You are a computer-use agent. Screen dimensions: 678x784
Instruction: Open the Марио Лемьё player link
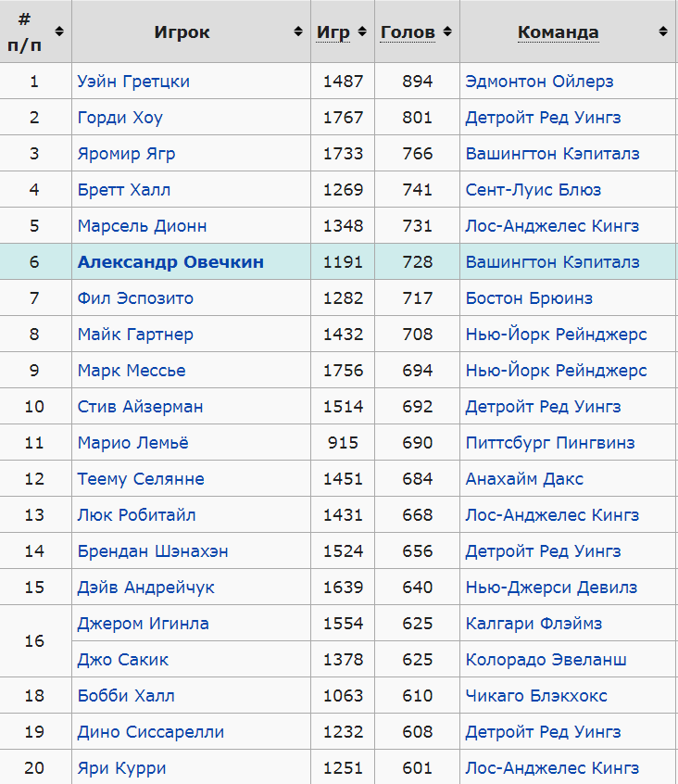[132, 442]
